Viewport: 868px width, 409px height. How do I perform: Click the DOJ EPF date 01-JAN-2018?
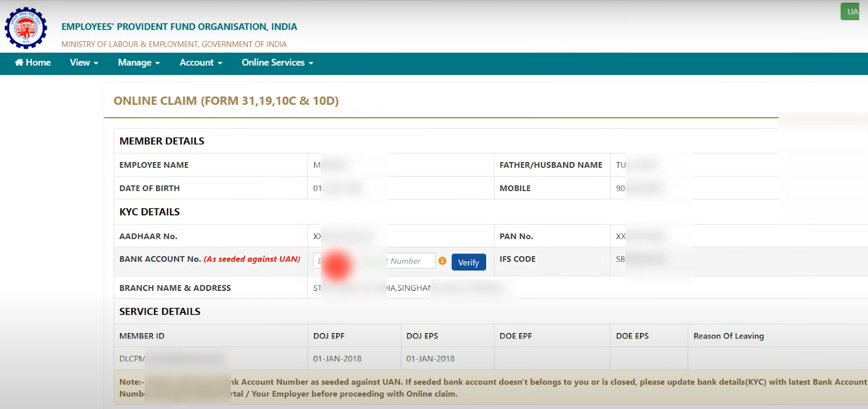click(x=337, y=359)
